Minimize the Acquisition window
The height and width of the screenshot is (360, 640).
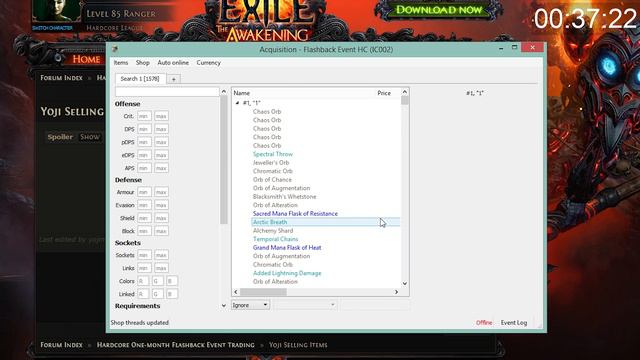pyautogui.click(x=501, y=48)
